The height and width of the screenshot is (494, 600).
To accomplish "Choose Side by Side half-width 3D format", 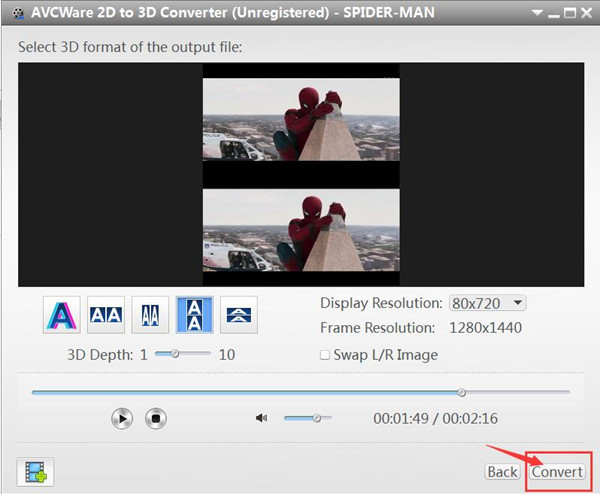I will click(x=150, y=315).
